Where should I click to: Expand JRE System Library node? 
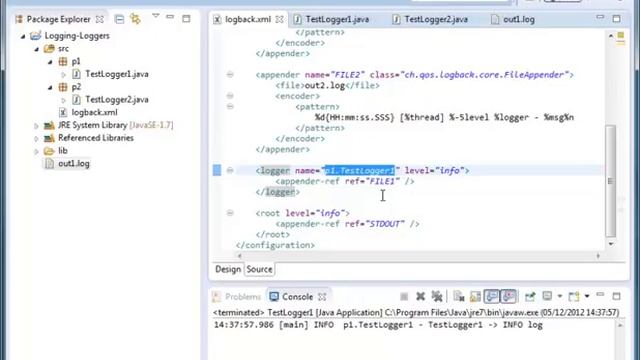(x=36, y=126)
